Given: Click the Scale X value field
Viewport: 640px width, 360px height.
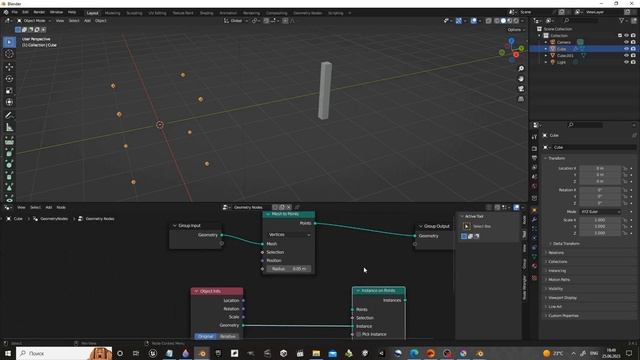Looking at the screenshot, I should [600, 220].
